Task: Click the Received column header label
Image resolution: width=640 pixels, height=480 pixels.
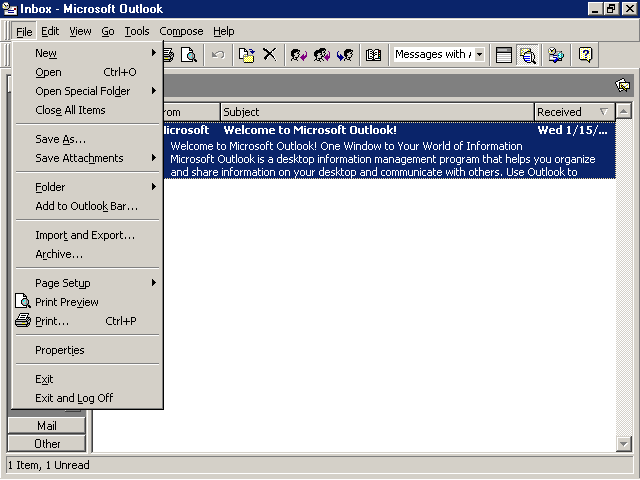Action: pyautogui.click(x=559, y=112)
